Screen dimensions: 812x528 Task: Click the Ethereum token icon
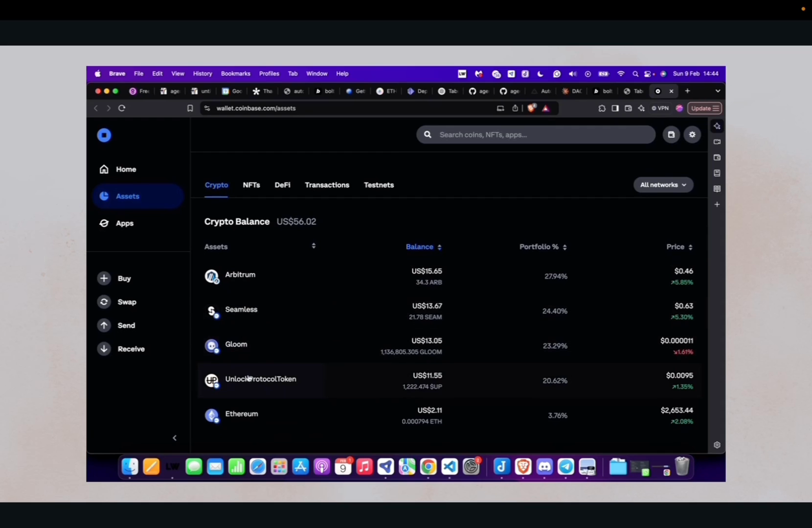pos(211,416)
